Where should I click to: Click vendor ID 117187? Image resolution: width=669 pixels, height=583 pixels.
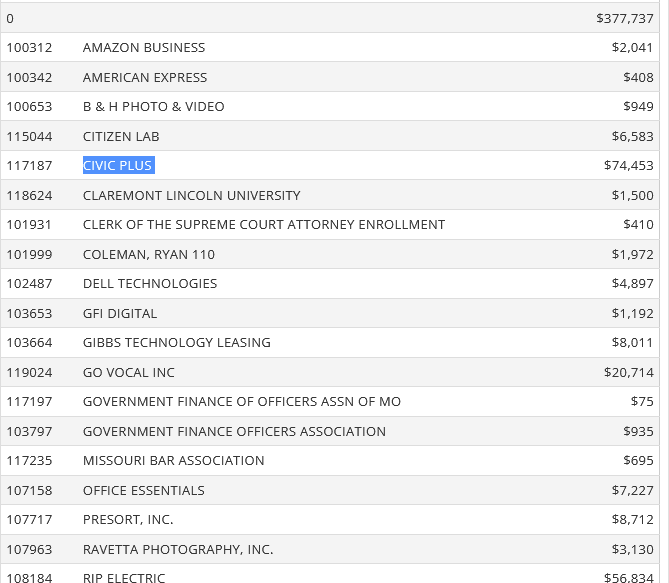point(29,165)
